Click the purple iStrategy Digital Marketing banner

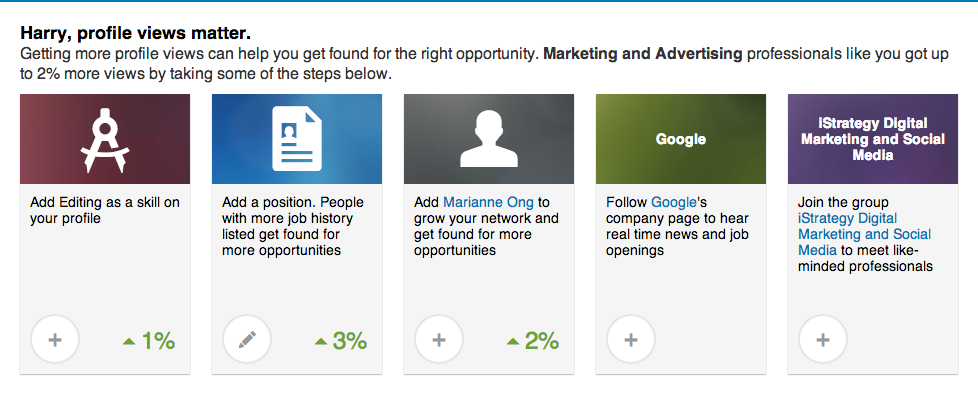pyautogui.click(x=873, y=139)
